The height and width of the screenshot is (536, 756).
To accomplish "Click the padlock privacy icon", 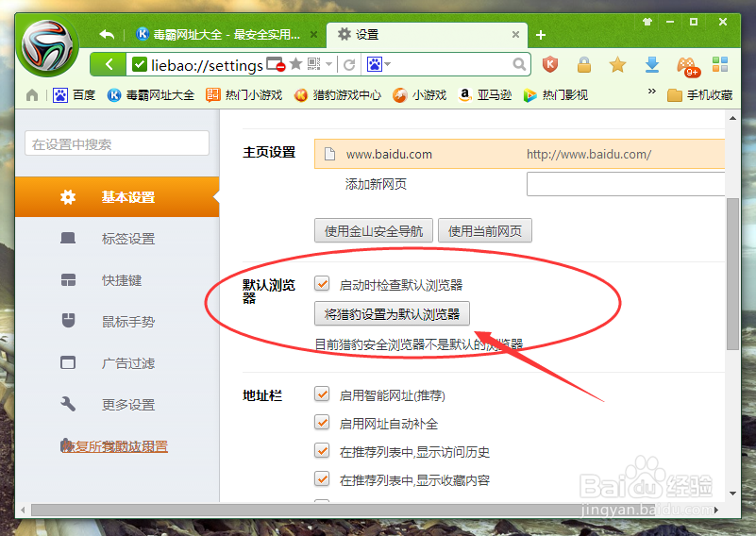I will coord(584,64).
